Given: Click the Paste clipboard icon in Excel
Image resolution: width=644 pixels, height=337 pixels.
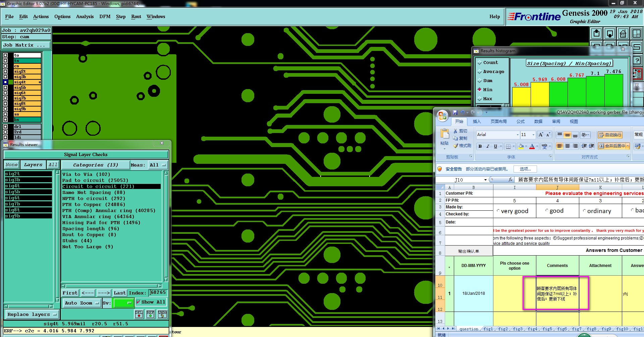Looking at the screenshot, I should 445,134.
